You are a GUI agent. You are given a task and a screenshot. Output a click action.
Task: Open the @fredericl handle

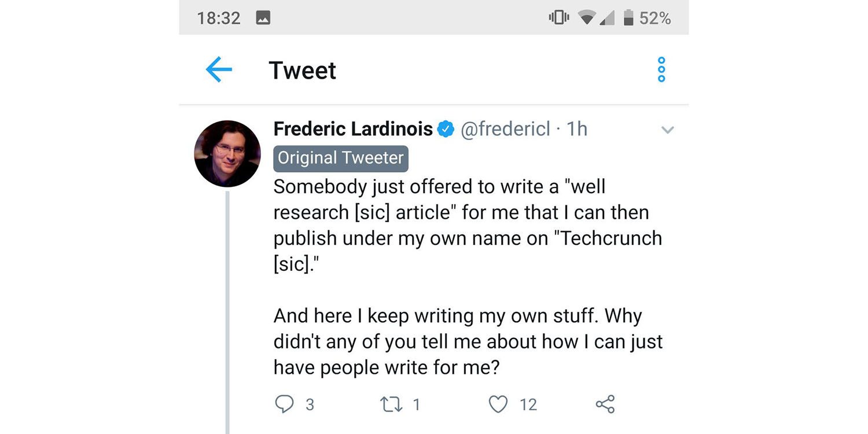pyautogui.click(x=505, y=129)
